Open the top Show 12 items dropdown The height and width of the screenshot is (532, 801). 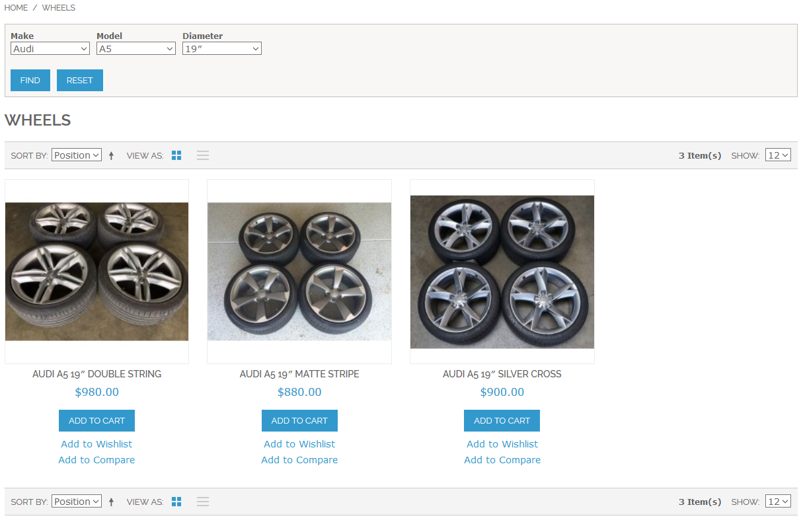[x=777, y=155]
